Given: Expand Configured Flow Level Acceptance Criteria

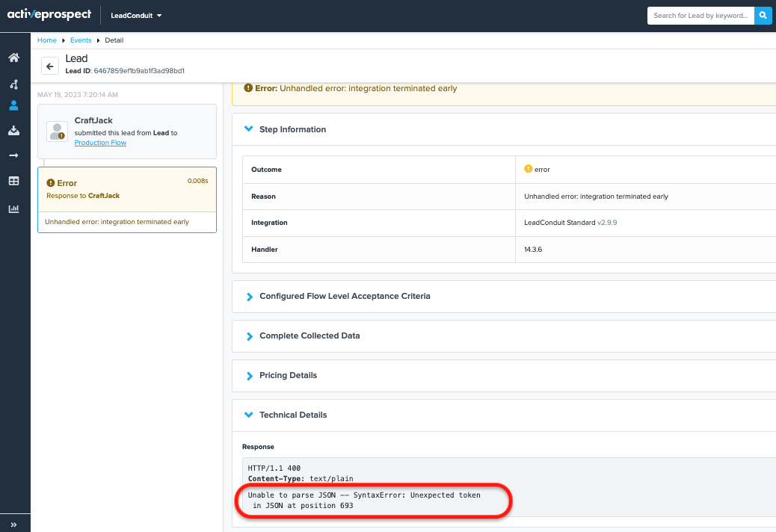Looking at the screenshot, I should pyautogui.click(x=250, y=296).
